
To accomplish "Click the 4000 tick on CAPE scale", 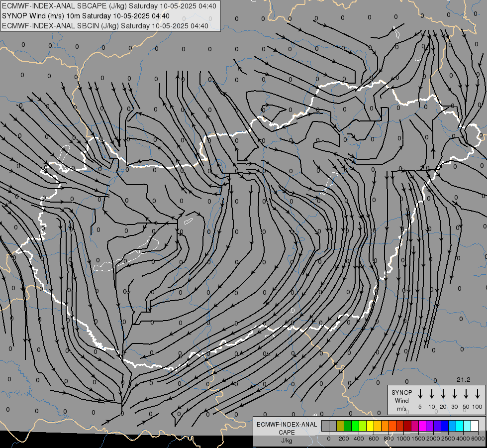I will tap(463, 439).
